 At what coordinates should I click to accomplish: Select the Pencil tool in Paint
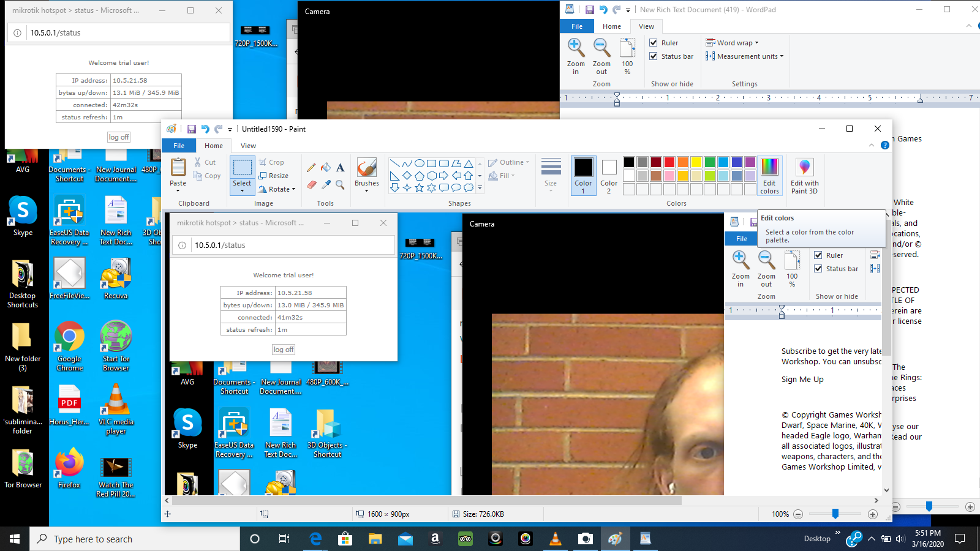311,168
